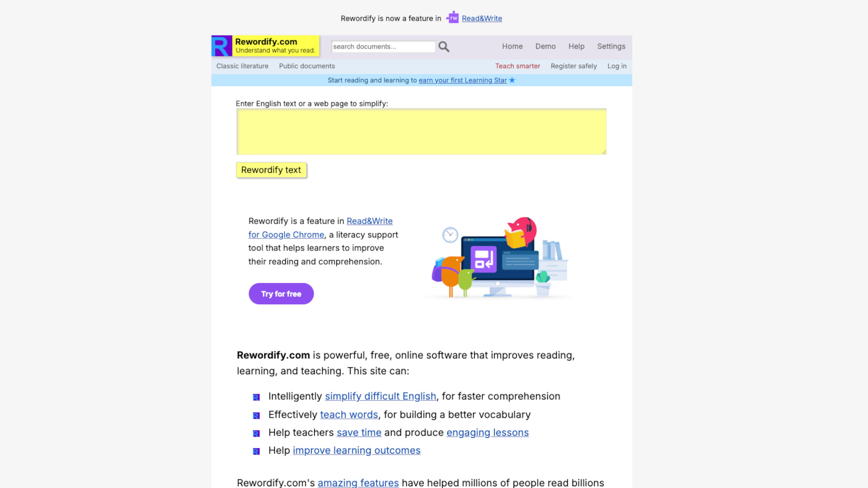Click 'Try for free' purple button

point(281,293)
